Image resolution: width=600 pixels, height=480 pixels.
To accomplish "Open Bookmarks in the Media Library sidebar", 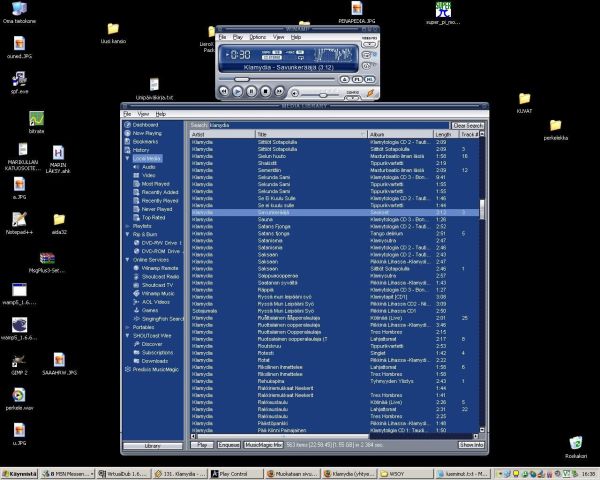I will point(146,141).
